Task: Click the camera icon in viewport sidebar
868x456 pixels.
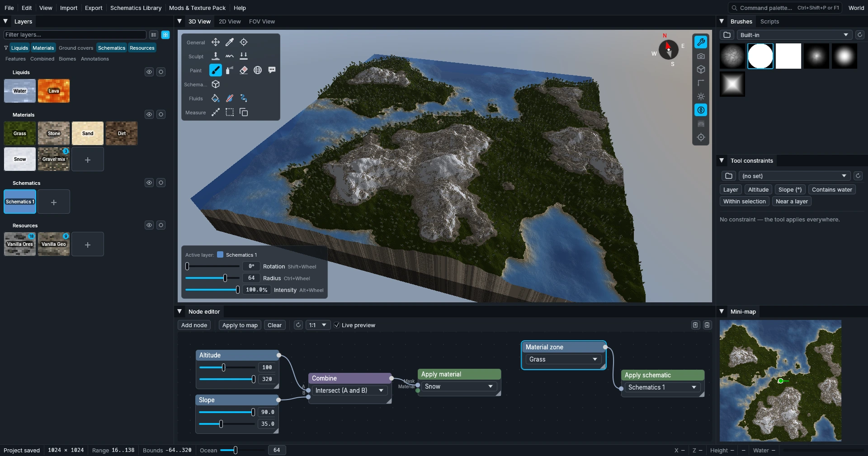Action: (x=701, y=56)
